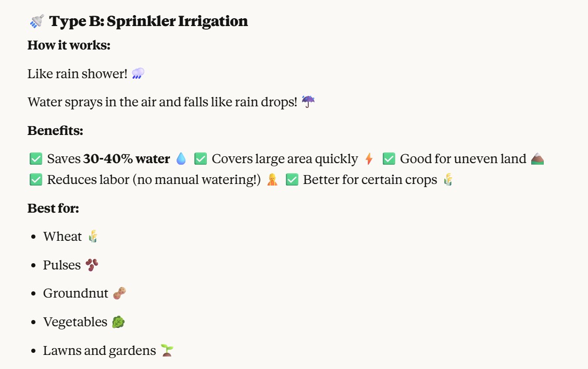588x369 pixels.
Task: Click the check mark before "Better for certain crops"
Action: [x=292, y=180]
